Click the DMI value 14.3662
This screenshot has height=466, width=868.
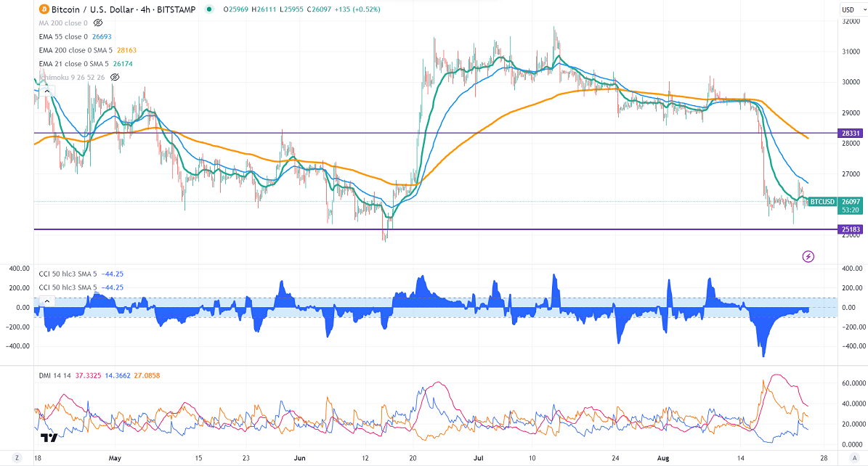[118, 376]
